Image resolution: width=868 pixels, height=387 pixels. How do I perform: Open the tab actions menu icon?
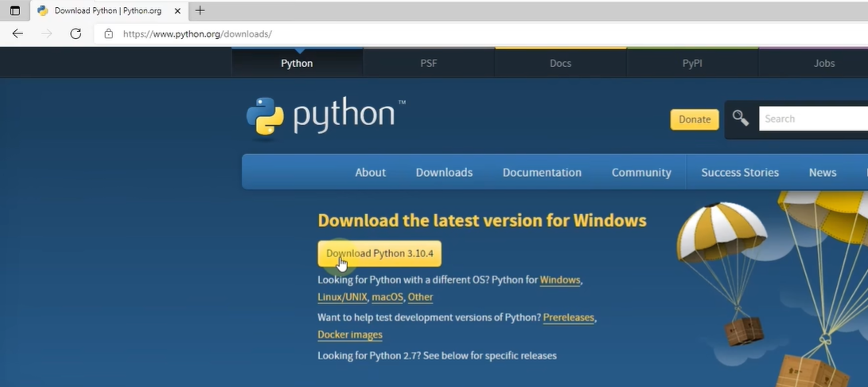[15, 10]
